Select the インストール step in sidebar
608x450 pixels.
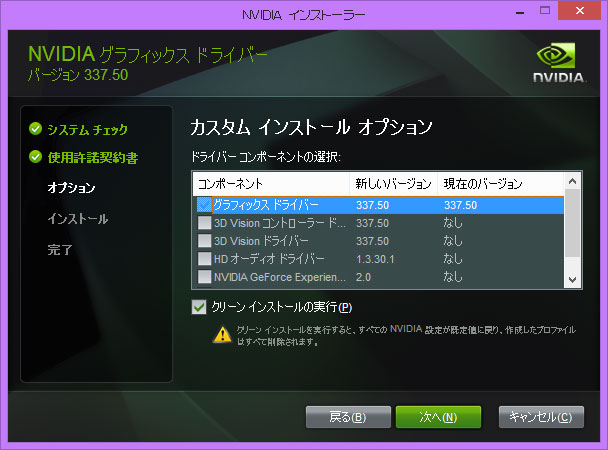(x=78, y=219)
